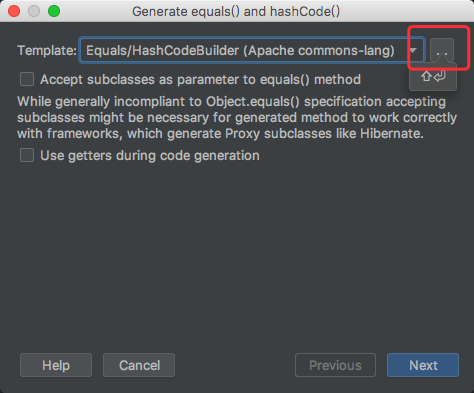Click the disabled Previous button
Screen dimensions: 474x393
(335, 365)
